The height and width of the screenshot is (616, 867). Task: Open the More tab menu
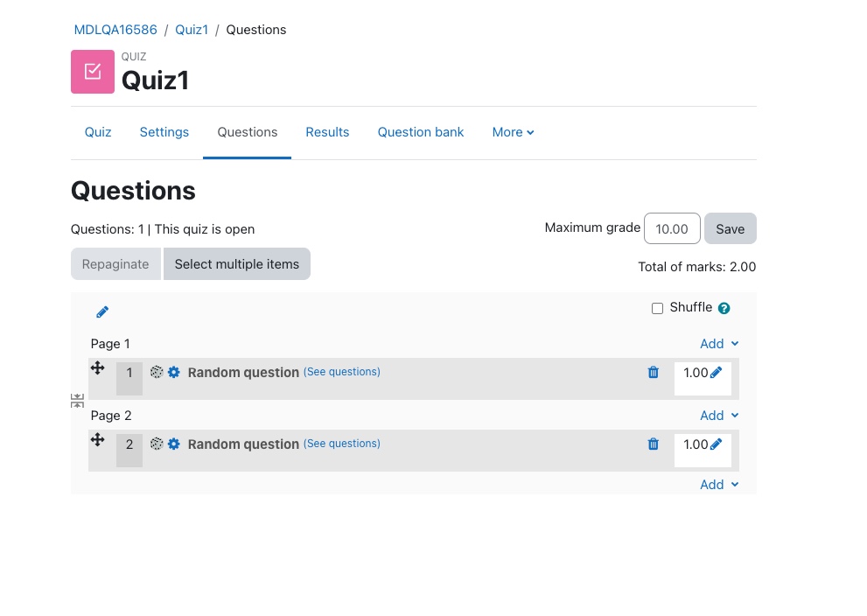(514, 132)
